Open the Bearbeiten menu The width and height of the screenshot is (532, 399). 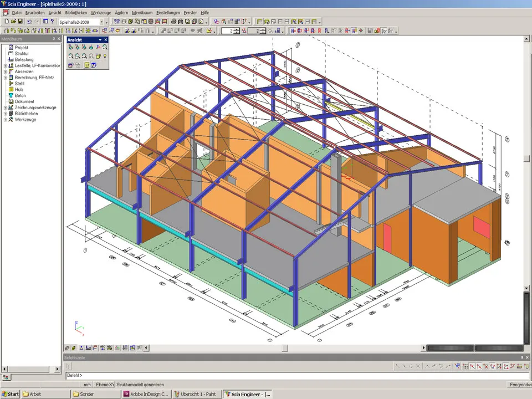(35, 13)
